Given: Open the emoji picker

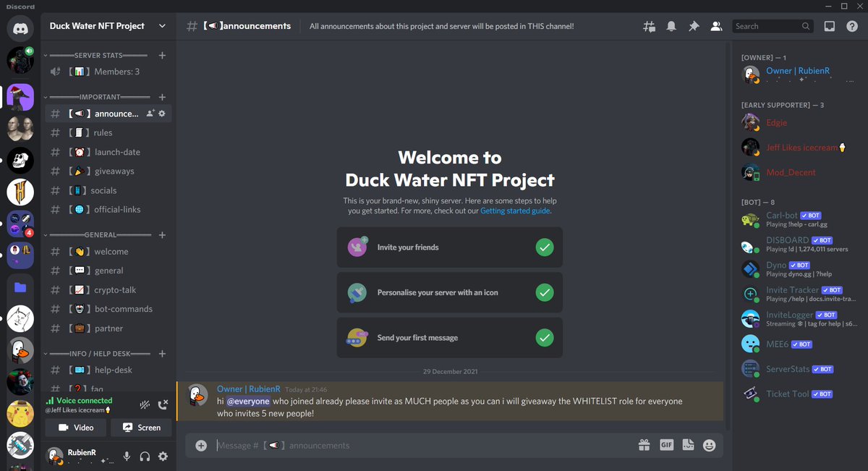Looking at the screenshot, I should coord(709,446).
